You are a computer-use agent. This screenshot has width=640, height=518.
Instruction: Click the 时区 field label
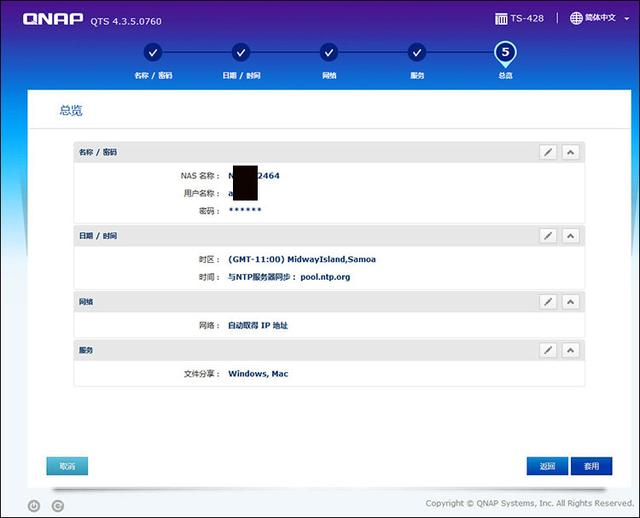209,259
